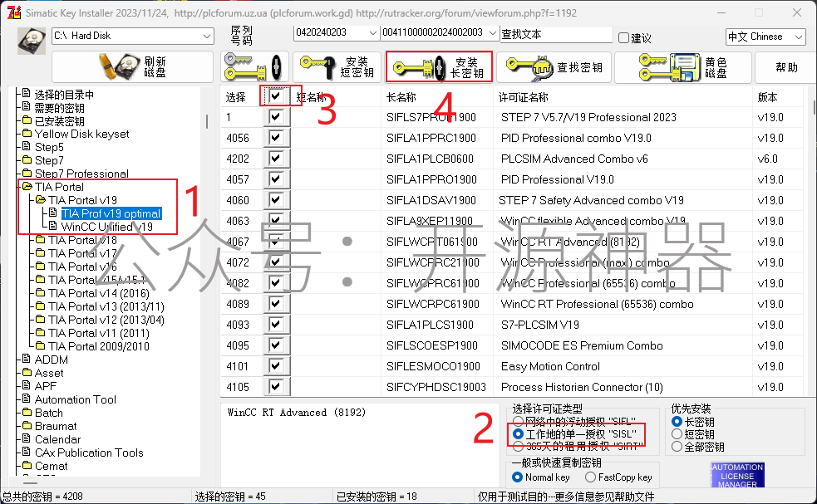
Task: Install long keys with 安装长密钥
Action: click(439, 66)
